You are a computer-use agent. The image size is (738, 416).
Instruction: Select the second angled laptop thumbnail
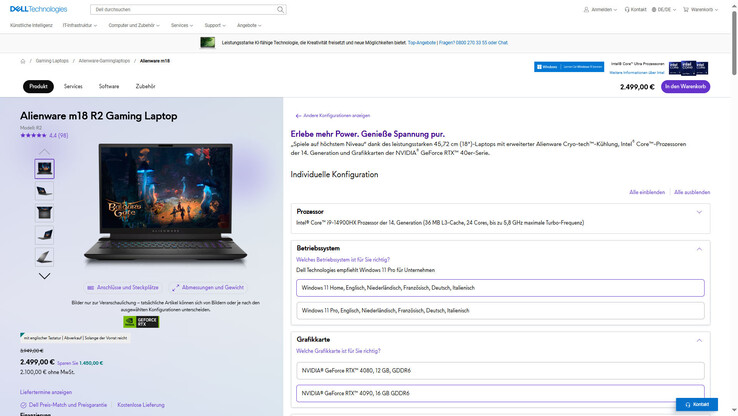pos(44,191)
